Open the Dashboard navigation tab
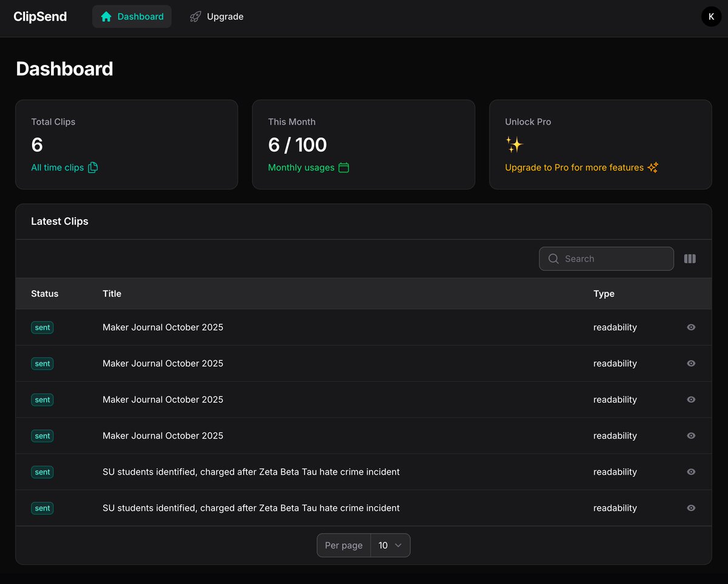This screenshot has height=584, width=728. [132, 16]
